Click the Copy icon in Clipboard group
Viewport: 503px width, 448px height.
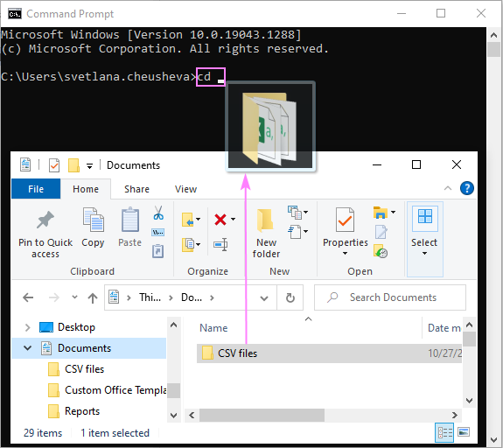[x=93, y=220]
